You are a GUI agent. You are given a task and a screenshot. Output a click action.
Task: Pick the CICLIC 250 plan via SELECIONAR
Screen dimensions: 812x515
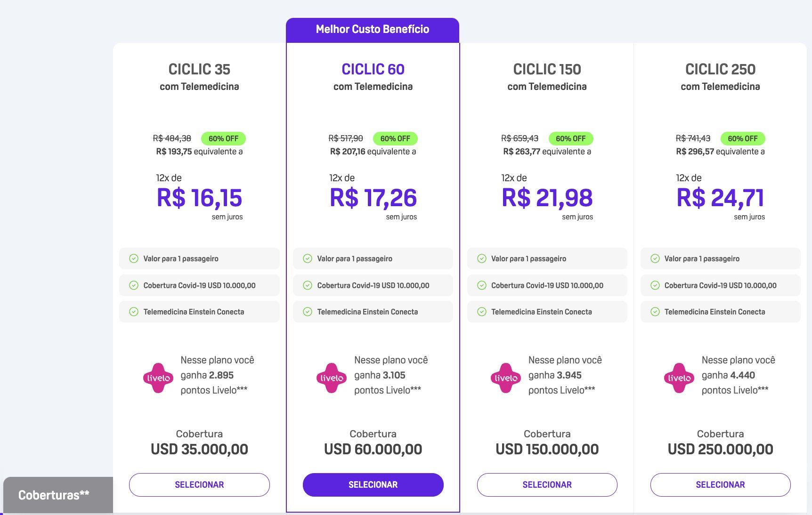721,485
